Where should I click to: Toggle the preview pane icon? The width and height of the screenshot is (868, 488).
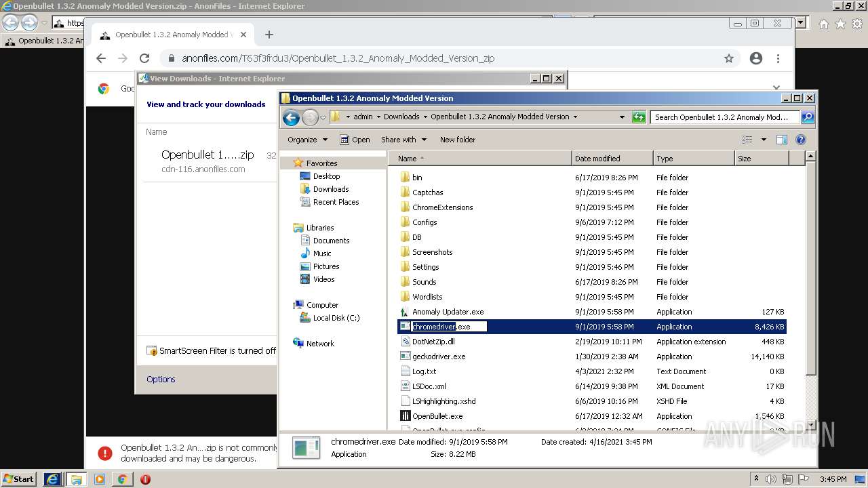(x=781, y=140)
